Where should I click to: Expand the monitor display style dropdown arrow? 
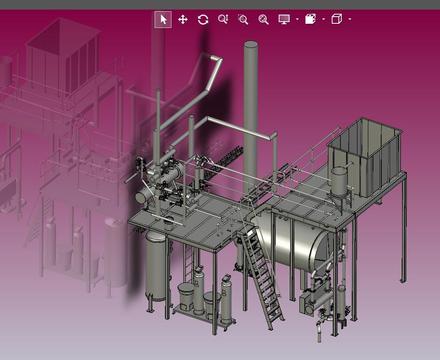[x=297, y=19]
